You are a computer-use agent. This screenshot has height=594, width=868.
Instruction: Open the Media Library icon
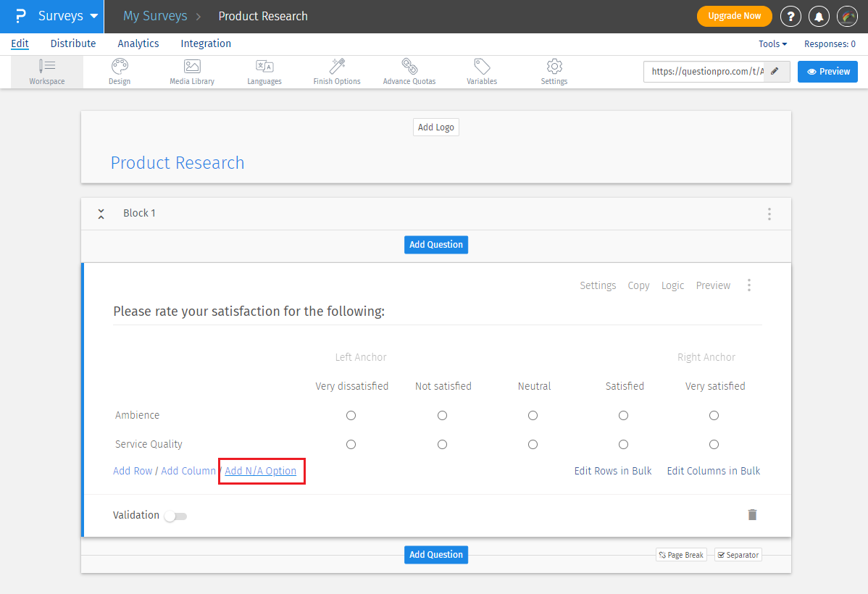coord(192,67)
